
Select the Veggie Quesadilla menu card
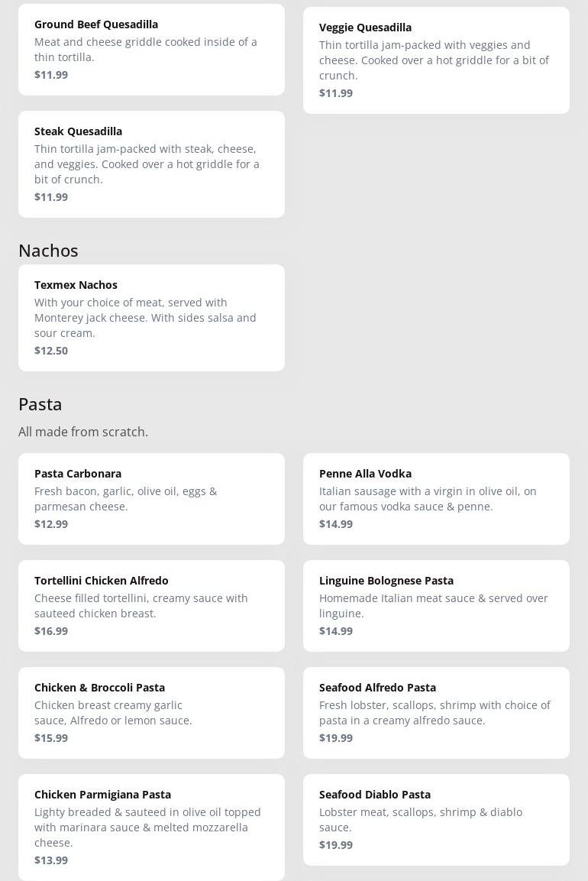436,60
